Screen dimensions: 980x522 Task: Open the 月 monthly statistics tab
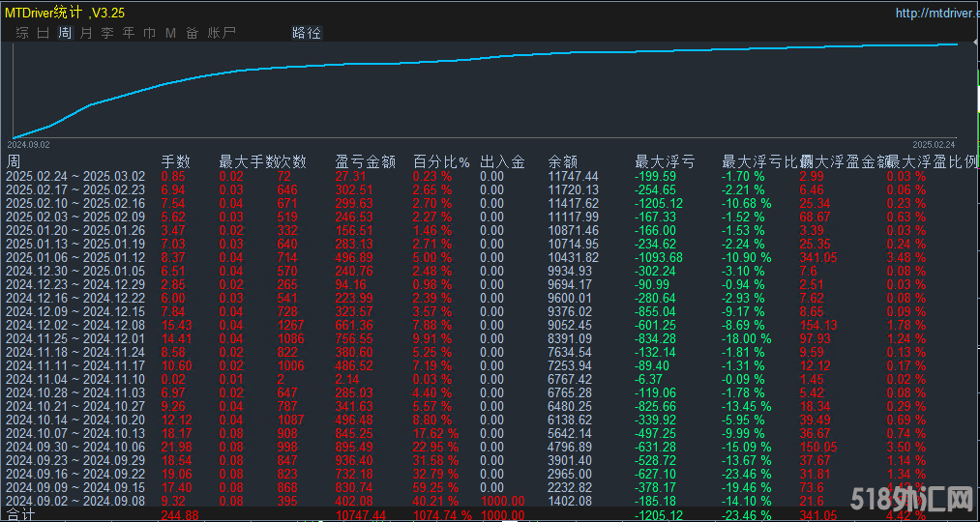point(86,33)
